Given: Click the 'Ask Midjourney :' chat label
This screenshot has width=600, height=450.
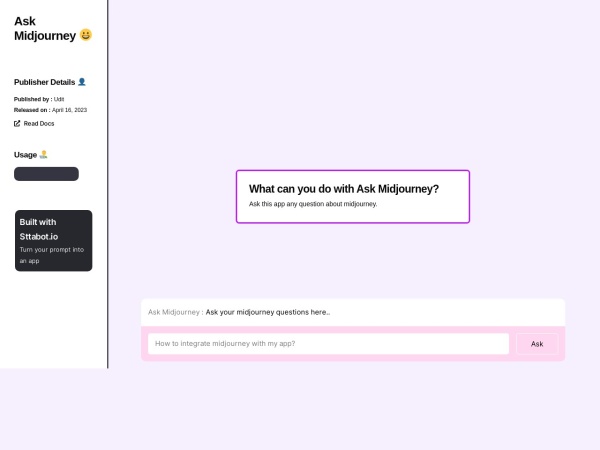Looking at the screenshot, I should click(x=176, y=312).
